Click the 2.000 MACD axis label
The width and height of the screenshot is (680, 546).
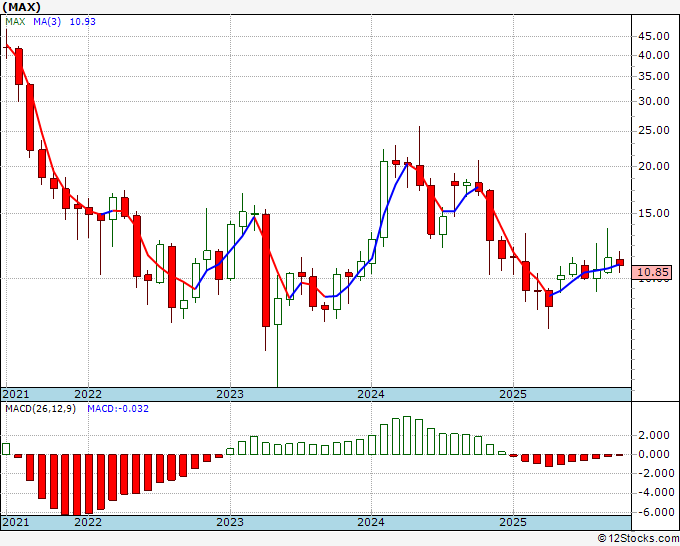point(656,435)
